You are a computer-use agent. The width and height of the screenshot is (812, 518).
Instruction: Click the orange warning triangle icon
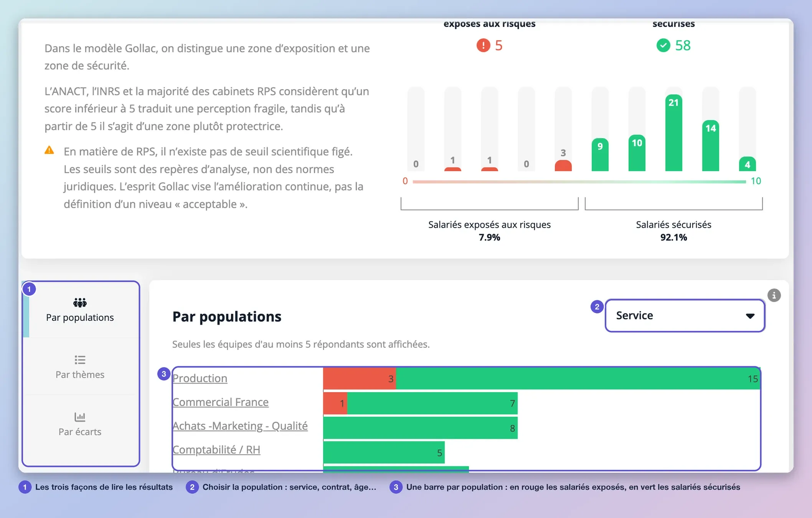coord(50,150)
